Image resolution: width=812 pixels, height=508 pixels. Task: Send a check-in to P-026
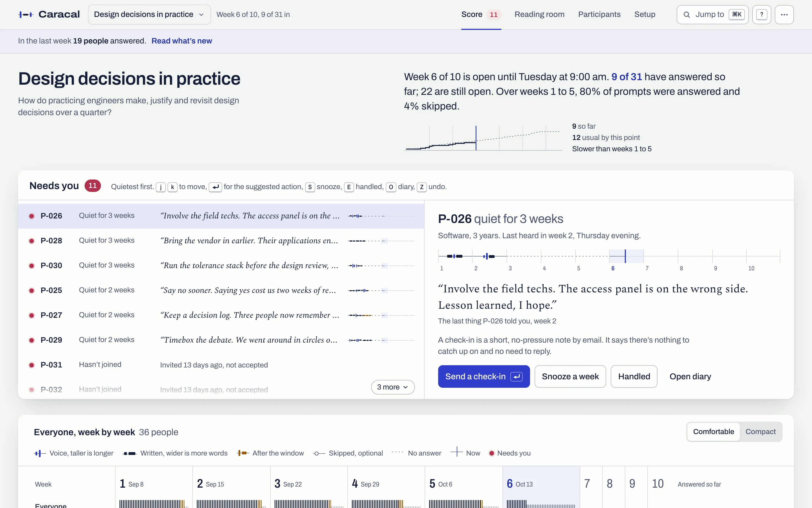[x=484, y=377]
